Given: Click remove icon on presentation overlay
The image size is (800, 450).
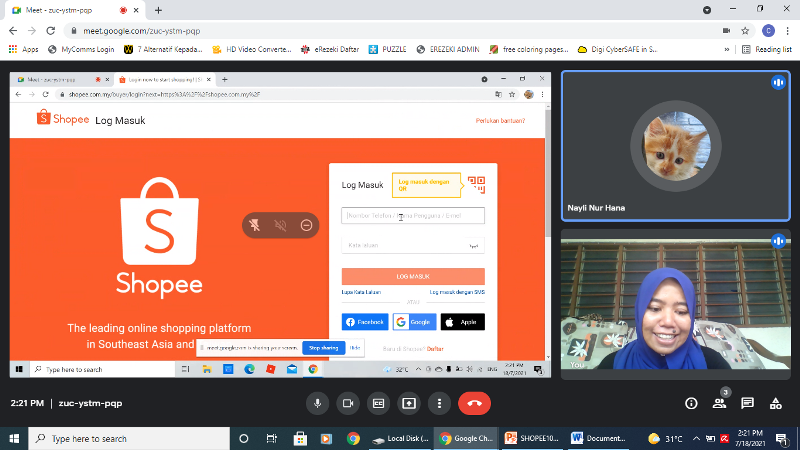Looking at the screenshot, I should (x=306, y=225).
